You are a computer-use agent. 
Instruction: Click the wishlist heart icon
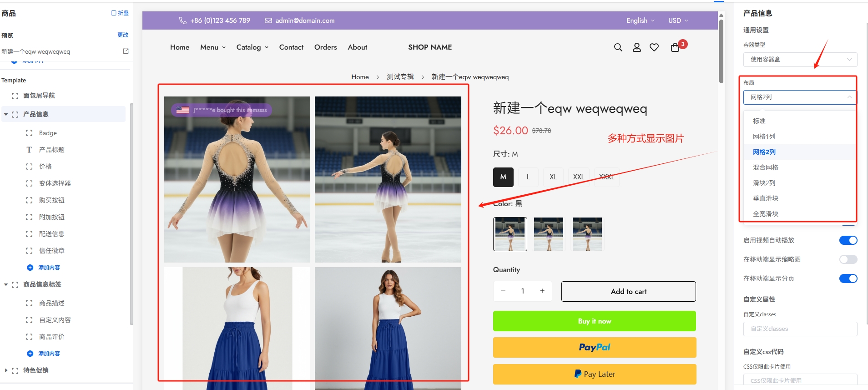[x=654, y=47]
